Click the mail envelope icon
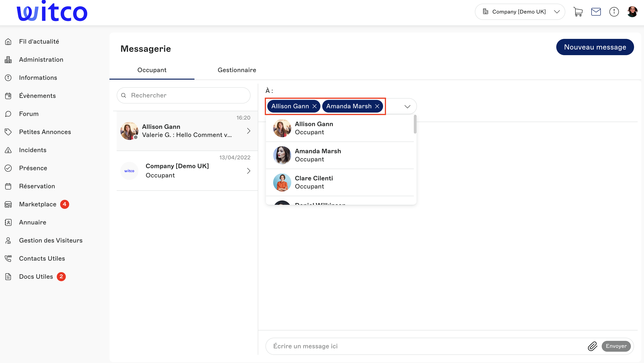Screen dimensions: 644x363 pos(596,12)
